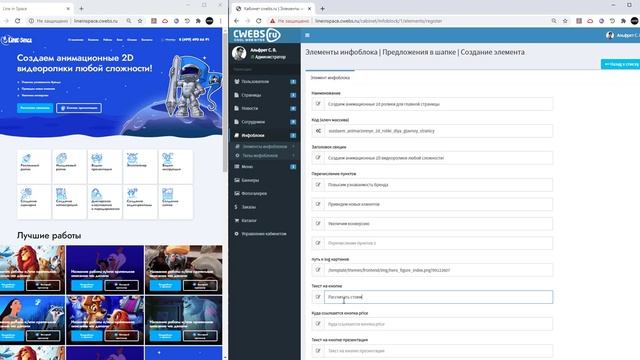Focus the Текст на кнопке input field
This screenshot has height=360, width=640.
tap(438, 297)
